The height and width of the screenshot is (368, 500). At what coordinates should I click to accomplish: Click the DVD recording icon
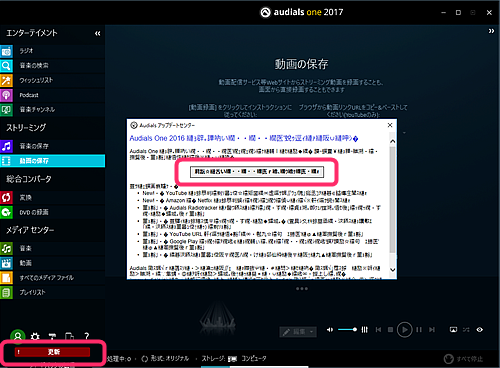(x=6, y=212)
